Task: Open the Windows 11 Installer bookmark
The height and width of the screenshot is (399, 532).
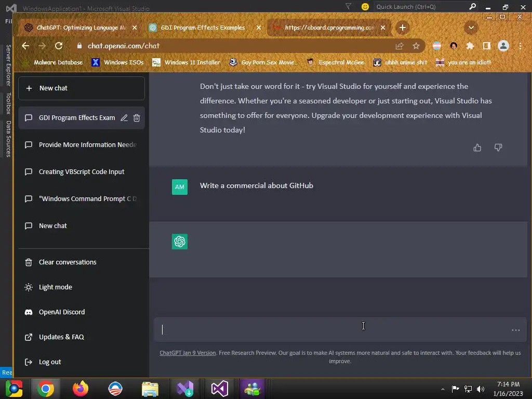Action: (187, 62)
